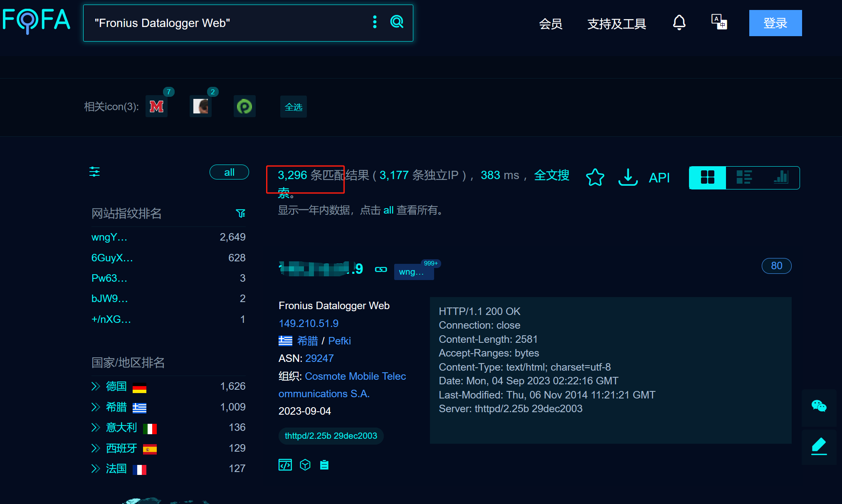Focus the search query input field
842x504 pixels.
click(229, 23)
